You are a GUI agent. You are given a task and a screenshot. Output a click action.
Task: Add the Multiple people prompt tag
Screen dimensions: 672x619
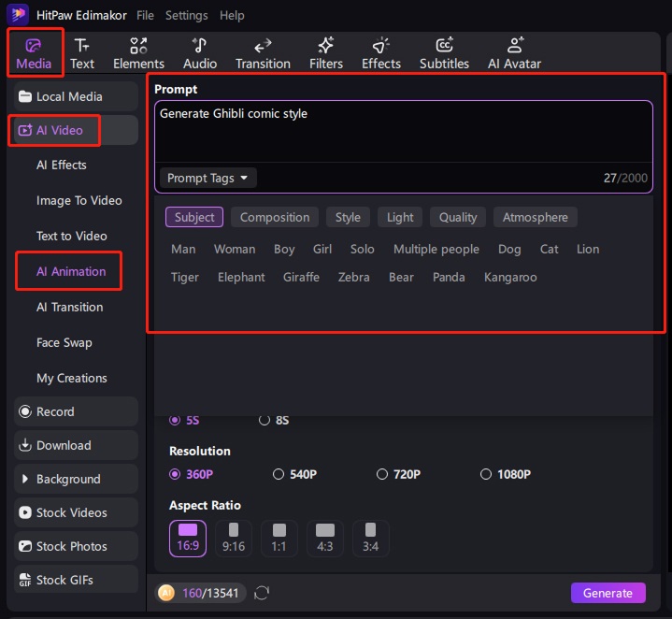coord(436,249)
